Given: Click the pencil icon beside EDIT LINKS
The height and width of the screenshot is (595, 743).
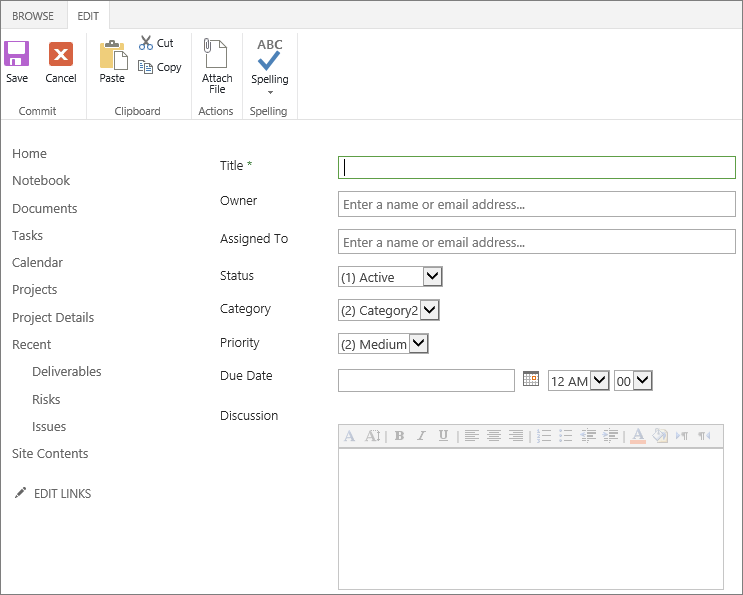Looking at the screenshot, I should (x=20, y=493).
